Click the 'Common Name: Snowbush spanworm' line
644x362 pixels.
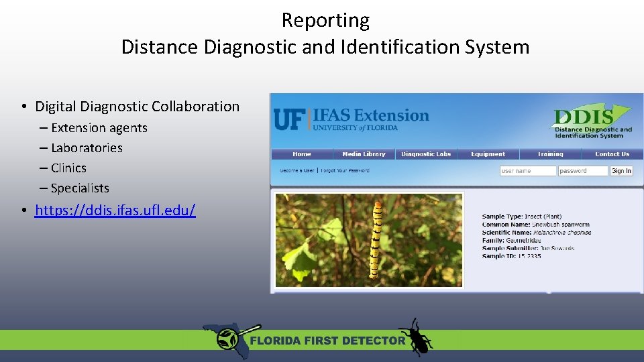pos(535,225)
